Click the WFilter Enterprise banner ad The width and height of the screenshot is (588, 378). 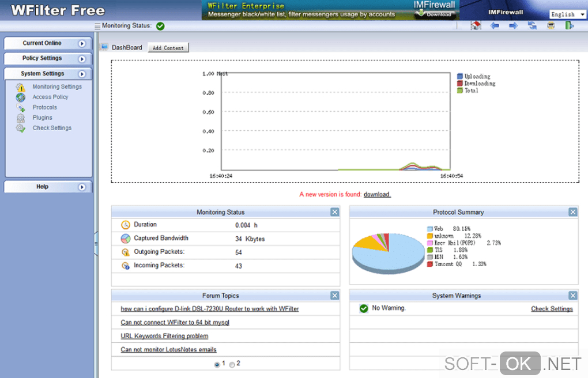[x=330, y=10]
